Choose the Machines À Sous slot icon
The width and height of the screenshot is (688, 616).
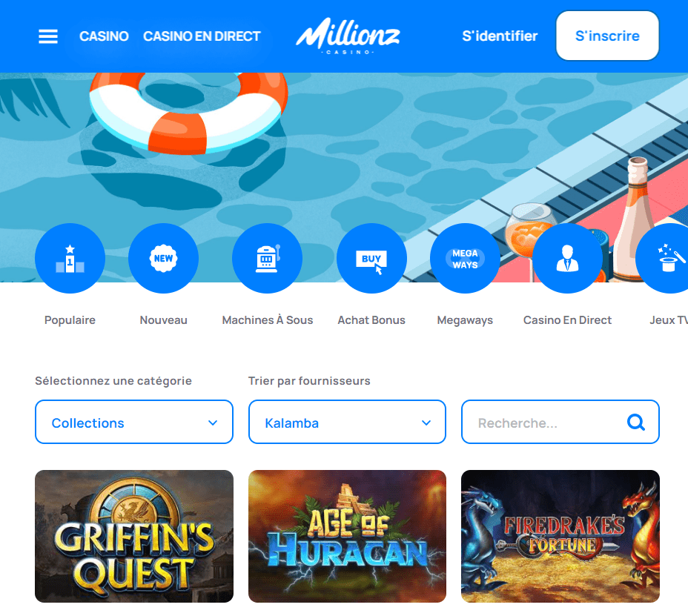point(267,258)
